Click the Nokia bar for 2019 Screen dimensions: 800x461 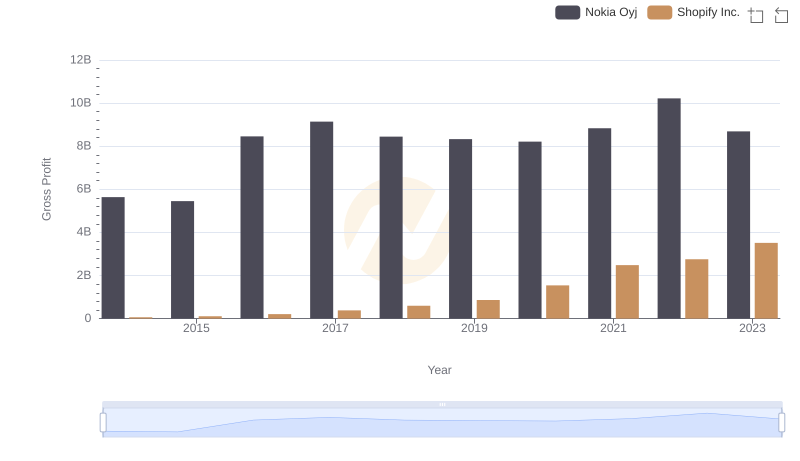pyautogui.click(x=460, y=228)
